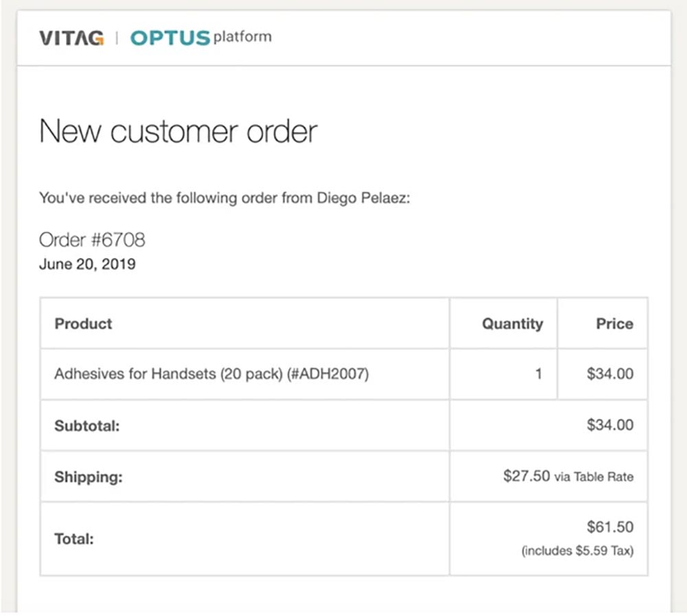This screenshot has width=687, height=616.
Task: Click the OPTUS platform logo
Action: tap(201, 37)
